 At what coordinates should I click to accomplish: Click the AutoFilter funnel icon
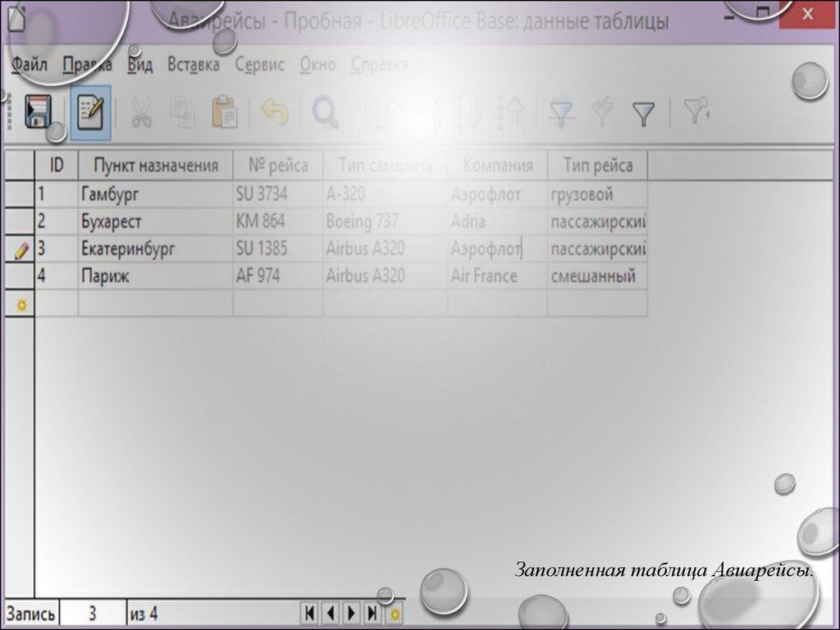click(561, 113)
